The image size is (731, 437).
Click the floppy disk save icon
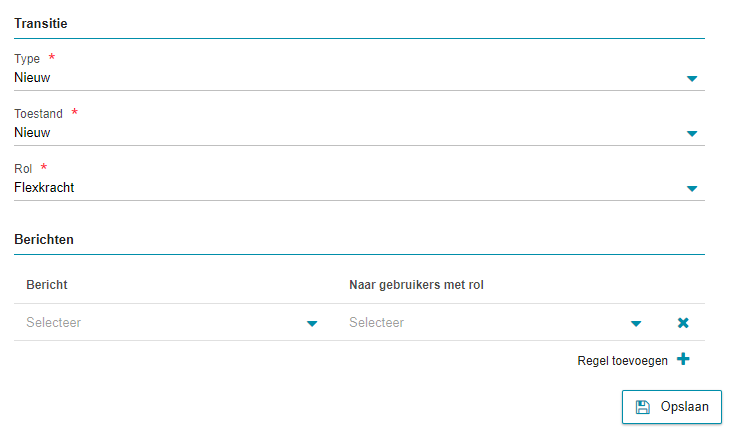pos(642,407)
